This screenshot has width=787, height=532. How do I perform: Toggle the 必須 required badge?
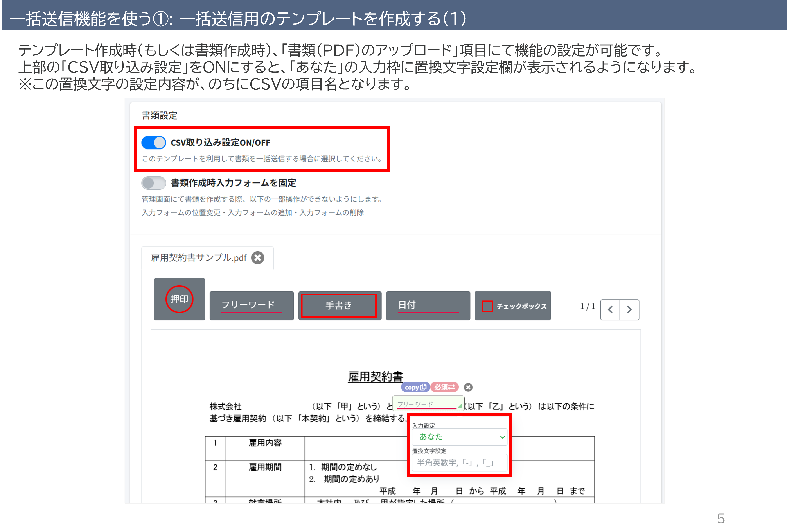pos(444,387)
